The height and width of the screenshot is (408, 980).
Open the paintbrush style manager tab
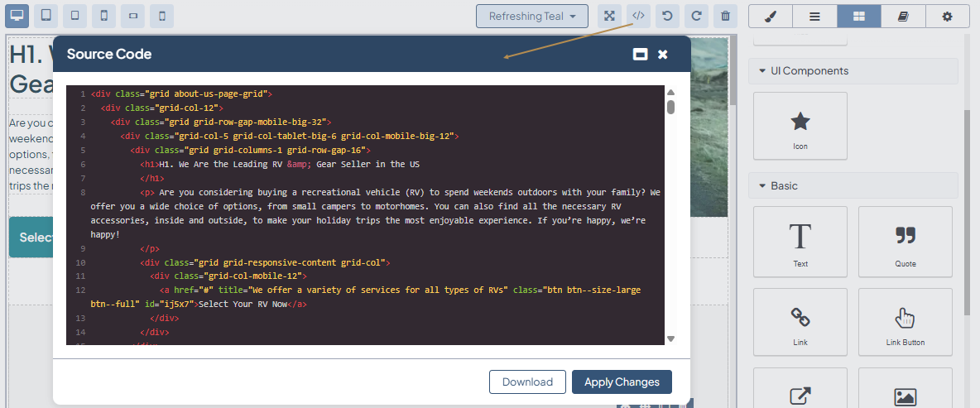tap(770, 16)
